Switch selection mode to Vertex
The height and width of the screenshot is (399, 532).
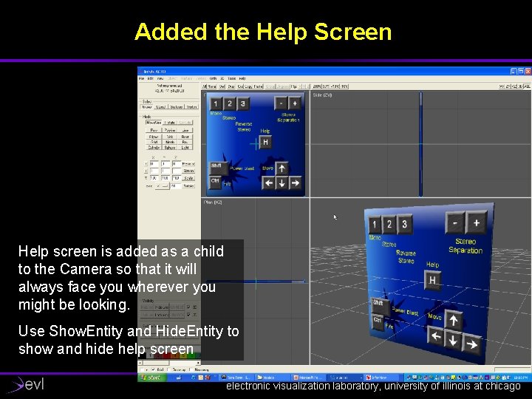[x=191, y=107]
